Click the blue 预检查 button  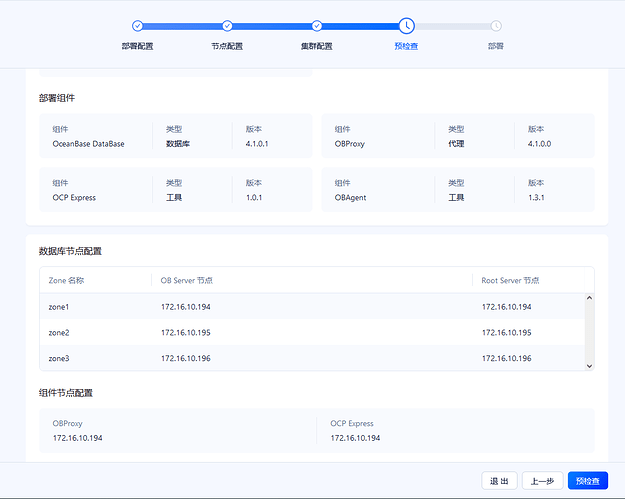[x=588, y=481]
